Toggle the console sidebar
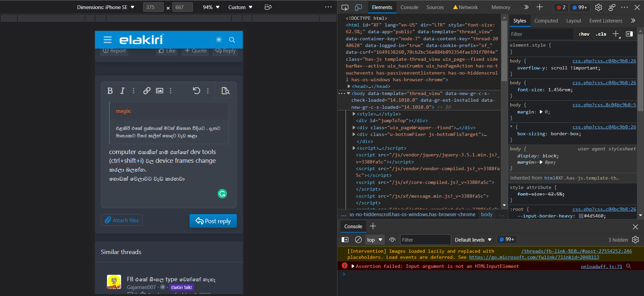The image size is (644, 296). pyautogui.click(x=345, y=240)
